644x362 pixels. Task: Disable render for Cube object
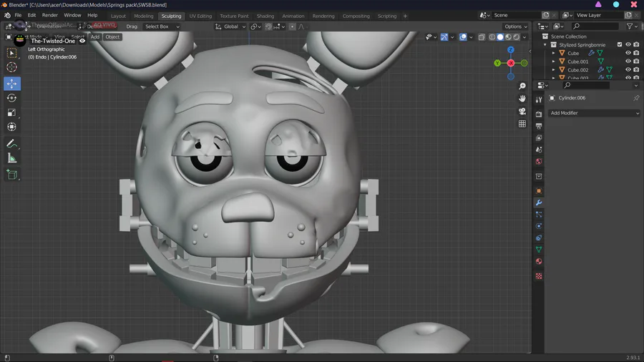[x=637, y=53]
